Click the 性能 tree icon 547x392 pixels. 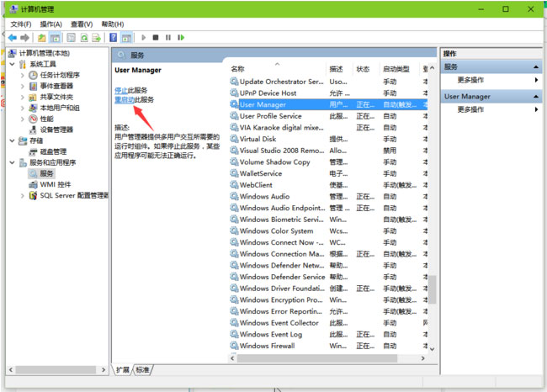(33, 119)
